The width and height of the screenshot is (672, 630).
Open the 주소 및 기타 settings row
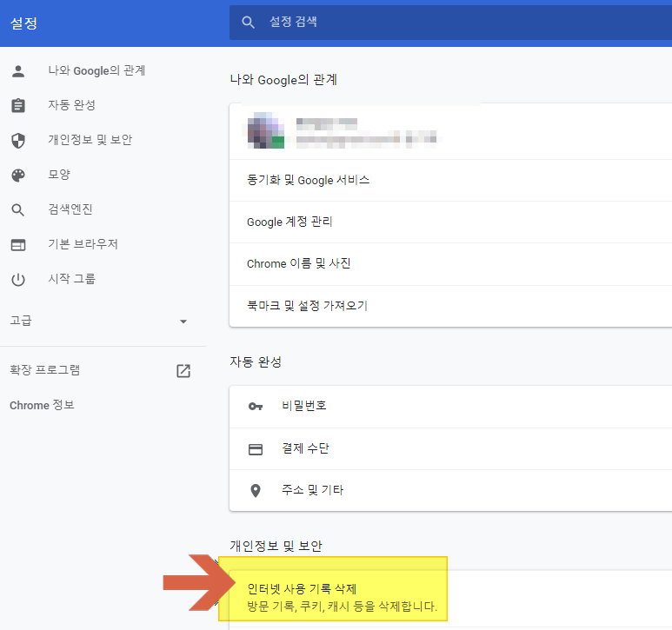[x=450, y=490]
